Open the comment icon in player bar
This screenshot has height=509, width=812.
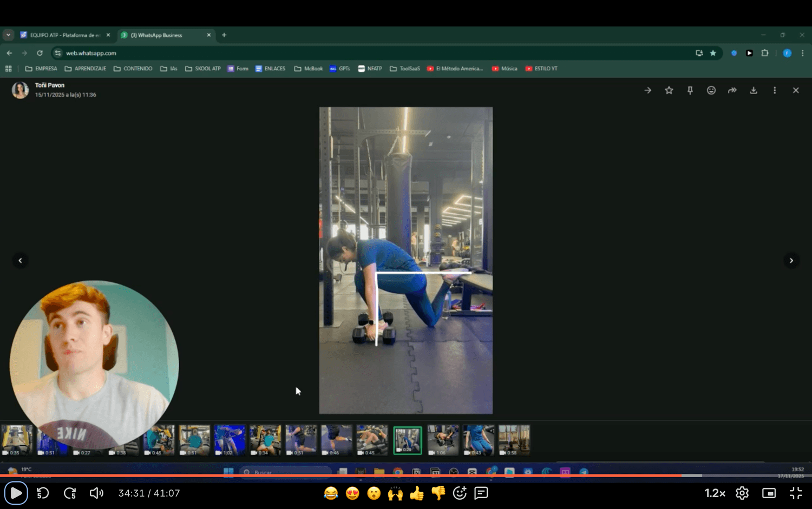[481, 493]
